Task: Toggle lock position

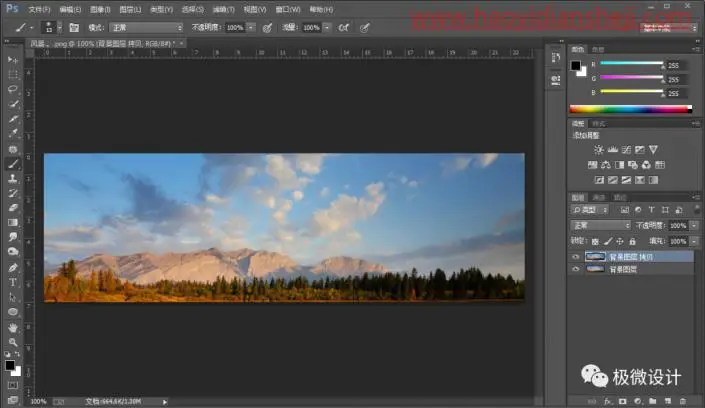Action: point(620,242)
